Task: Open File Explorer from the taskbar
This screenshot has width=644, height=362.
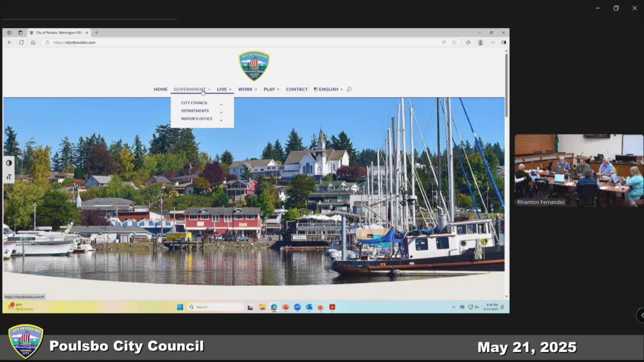Action: click(262, 307)
